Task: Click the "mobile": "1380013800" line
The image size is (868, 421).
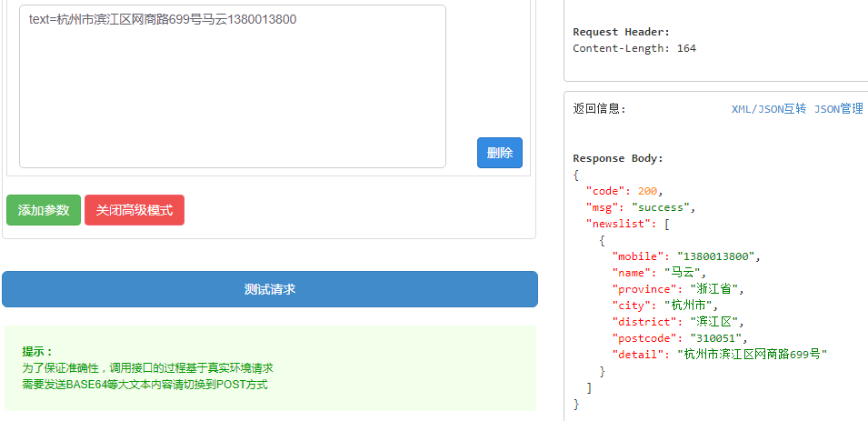Action: [686, 256]
